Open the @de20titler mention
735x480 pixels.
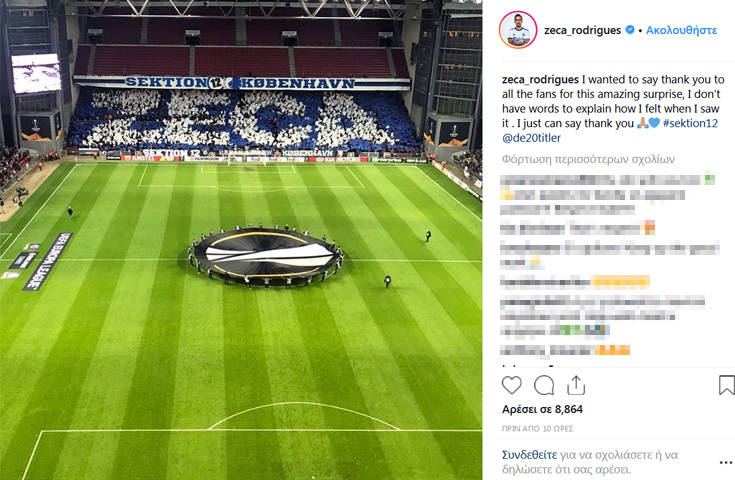pos(531,138)
